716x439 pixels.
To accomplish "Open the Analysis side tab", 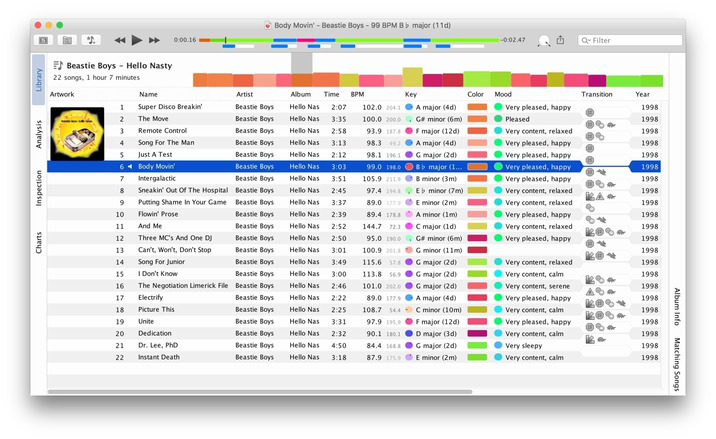I will click(x=39, y=134).
